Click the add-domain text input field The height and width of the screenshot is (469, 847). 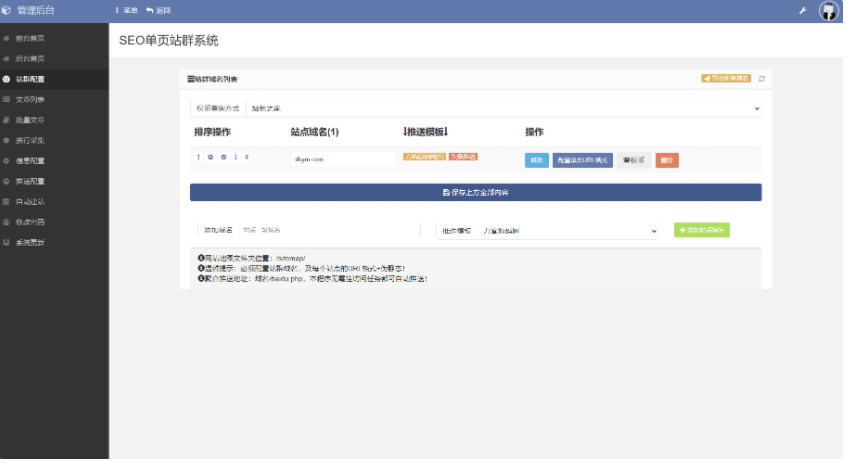[x=328, y=230]
